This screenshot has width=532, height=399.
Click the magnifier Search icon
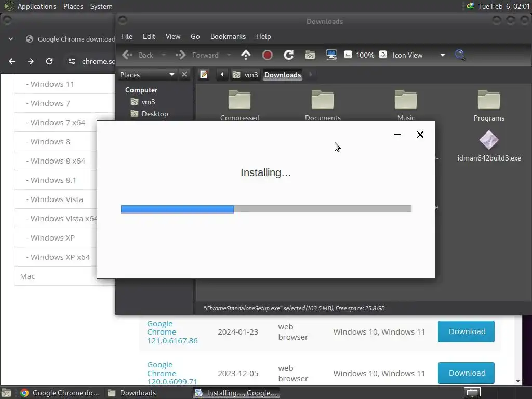pos(460,55)
